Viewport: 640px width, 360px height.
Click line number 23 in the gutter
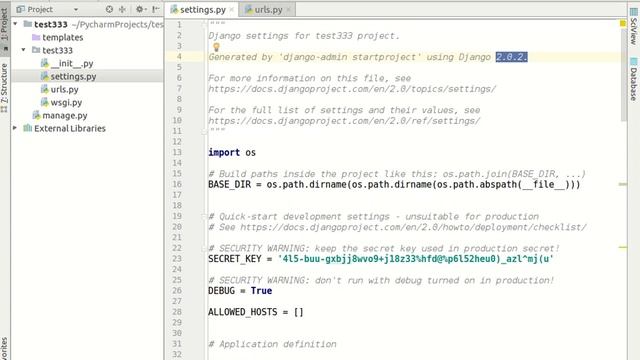tap(177, 259)
